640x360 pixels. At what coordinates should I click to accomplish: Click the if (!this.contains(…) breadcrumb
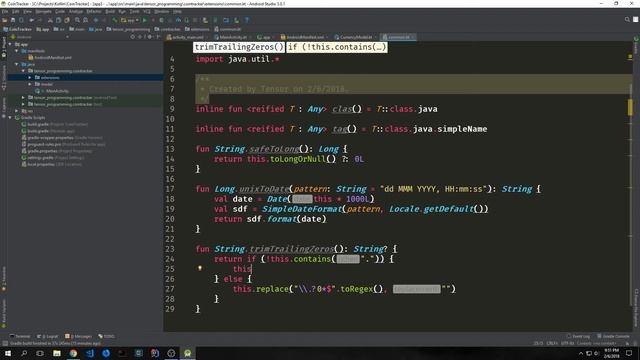(337, 47)
